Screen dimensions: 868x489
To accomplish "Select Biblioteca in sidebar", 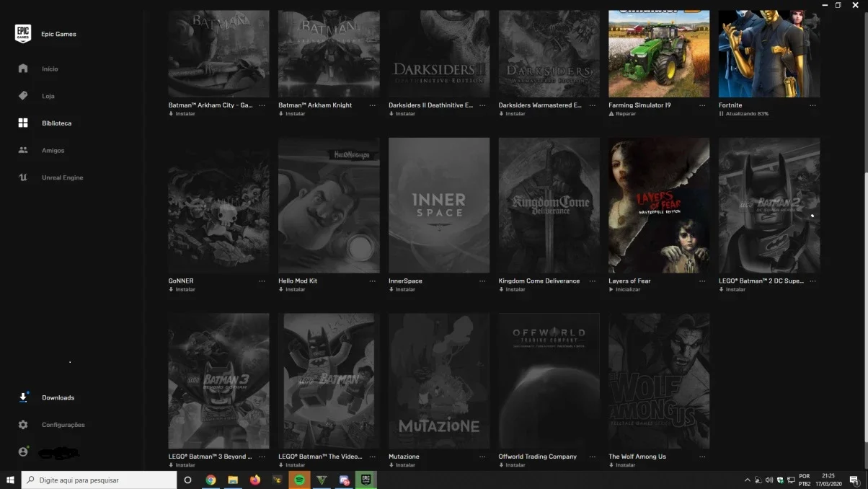I will click(x=56, y=123).
